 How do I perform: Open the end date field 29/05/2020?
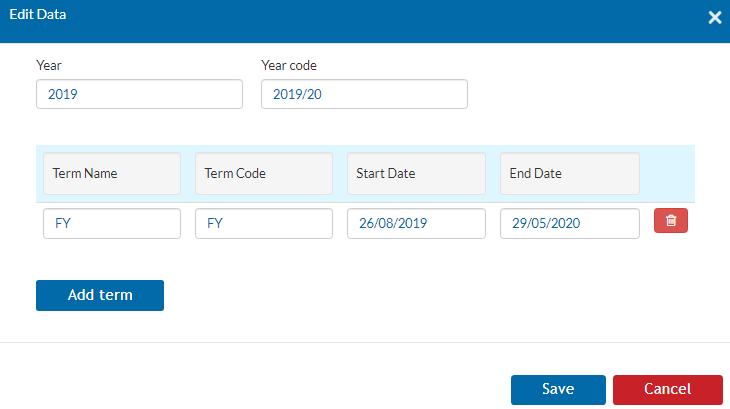point(569,223)
